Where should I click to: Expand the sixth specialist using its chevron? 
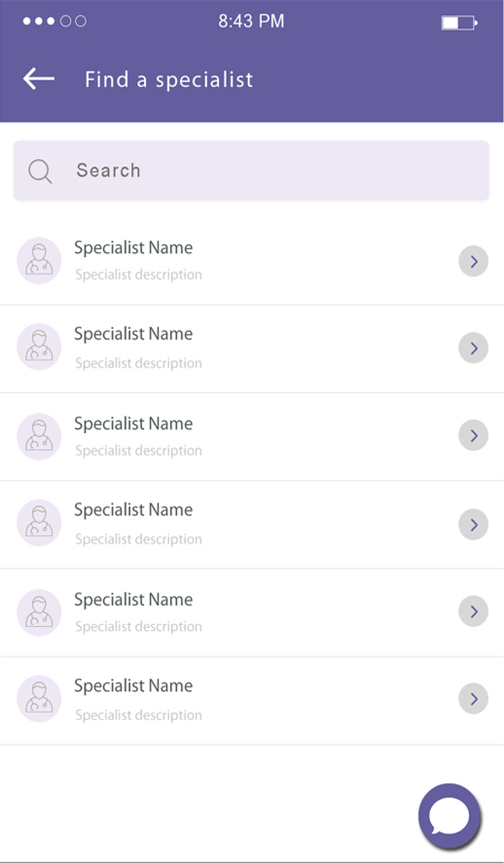[473, 699]
